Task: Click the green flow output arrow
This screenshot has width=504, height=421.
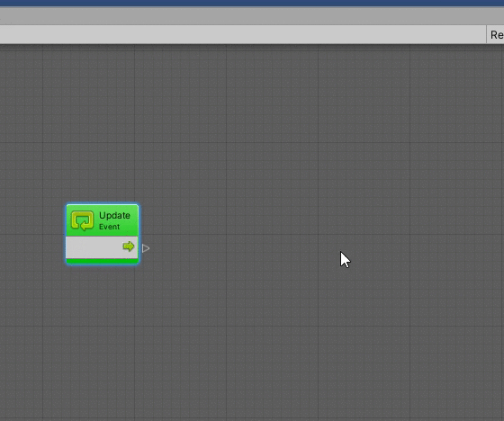Action: coord(129,246)
